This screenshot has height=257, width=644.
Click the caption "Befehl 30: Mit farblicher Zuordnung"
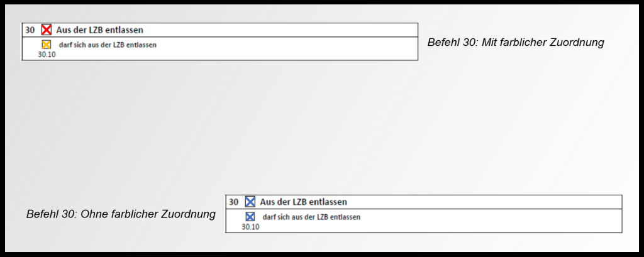pyautogui.click(x=515, y=43)
